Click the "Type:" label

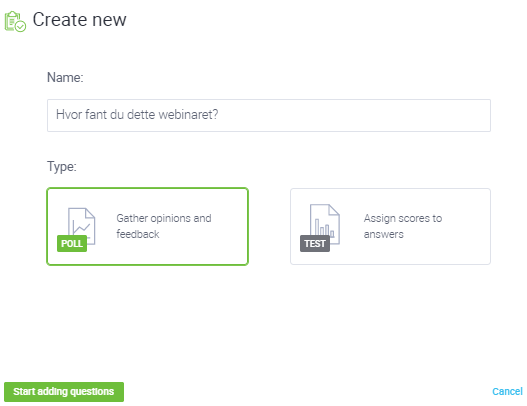62,166
